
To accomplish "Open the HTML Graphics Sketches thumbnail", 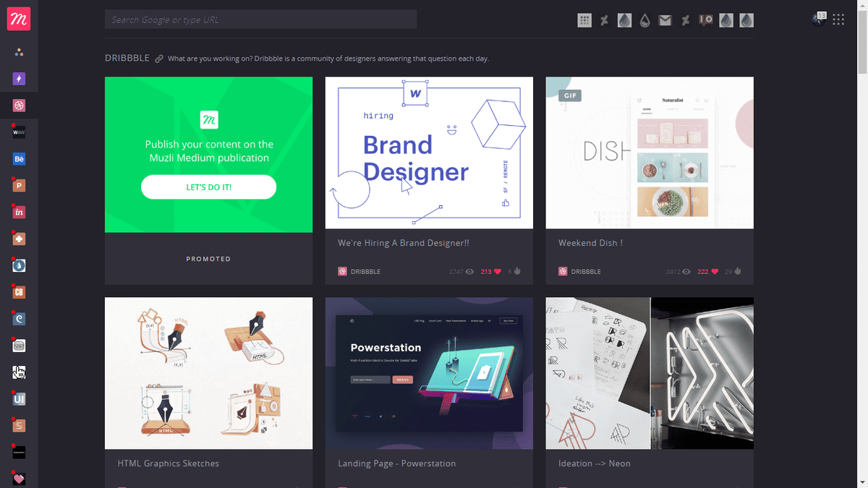I will (x=208, y=373).
